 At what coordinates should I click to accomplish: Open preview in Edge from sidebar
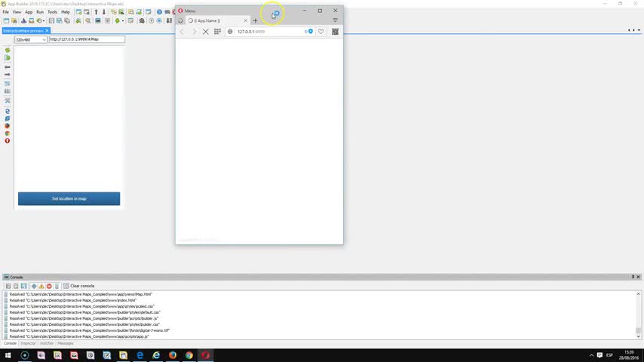[x=8, y=111]
